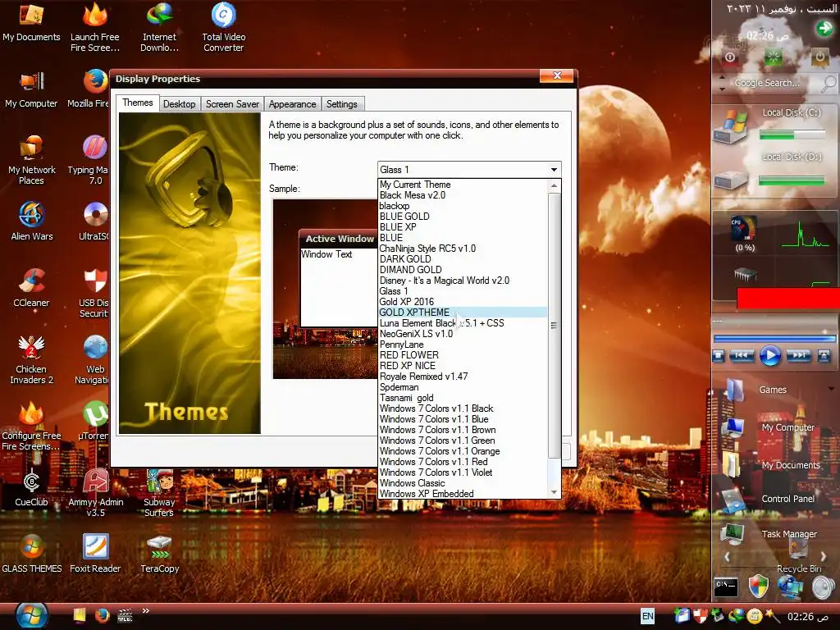Click theme list scroll down arrow
Viewport: 840px width, 630px height.
pyautogui.click(x=554, y=492)
